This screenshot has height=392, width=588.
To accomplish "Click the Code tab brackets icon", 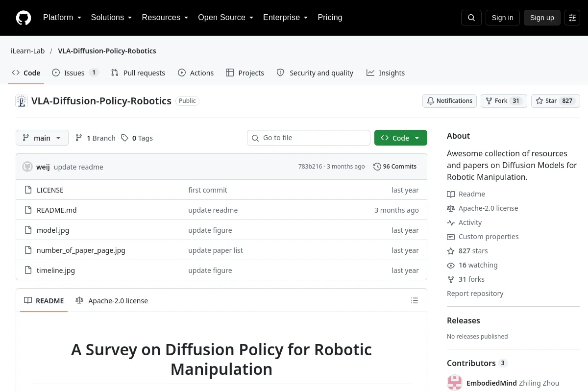I will pos(16,73).
